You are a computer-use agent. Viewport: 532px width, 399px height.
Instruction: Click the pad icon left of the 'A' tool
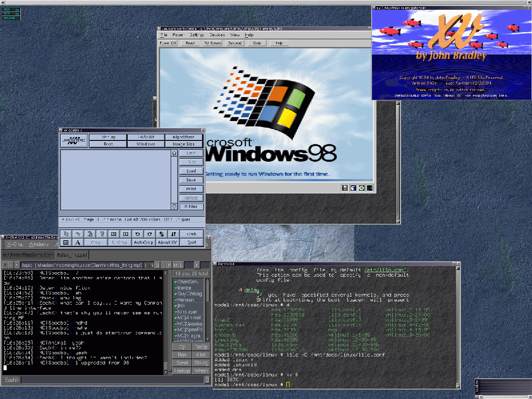pyautogui.click(x=66, y=242)
